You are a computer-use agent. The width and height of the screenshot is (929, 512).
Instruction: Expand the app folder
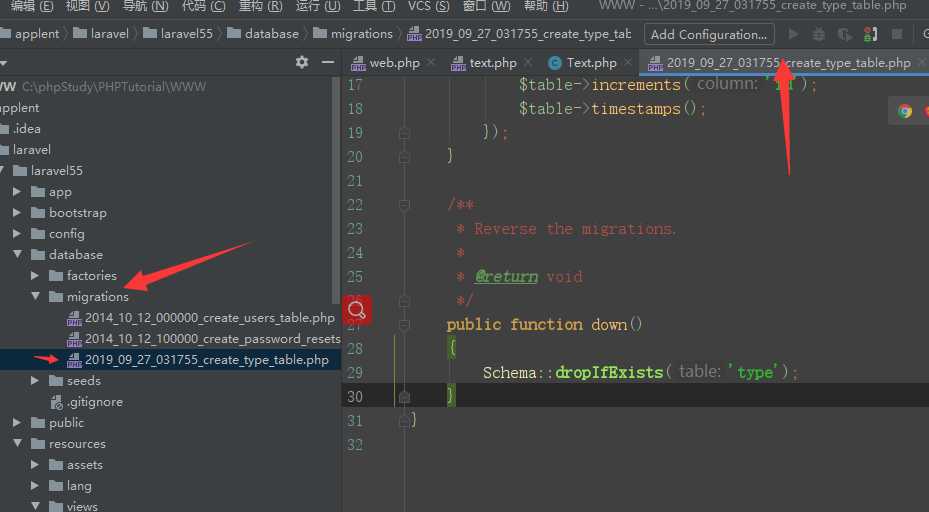tap(17, 191)
